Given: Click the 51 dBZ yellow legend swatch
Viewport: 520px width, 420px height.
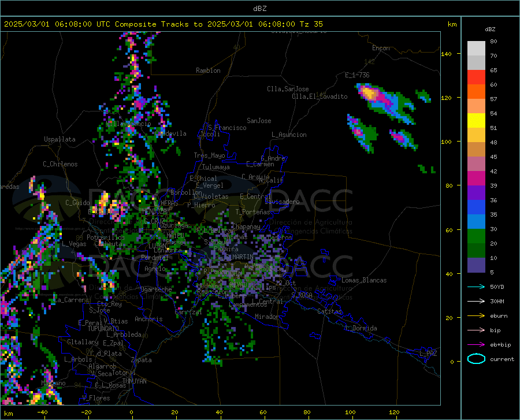Looking at the screenshot, I should pyautogui.click(x=476, y=120).
